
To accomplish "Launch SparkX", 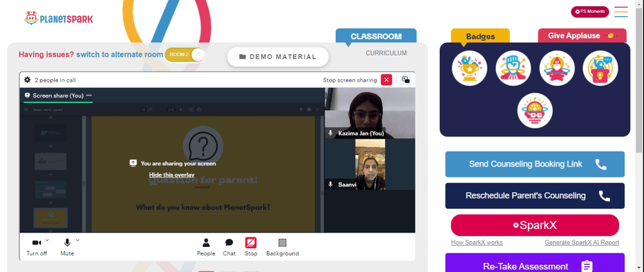I will 535,225.
